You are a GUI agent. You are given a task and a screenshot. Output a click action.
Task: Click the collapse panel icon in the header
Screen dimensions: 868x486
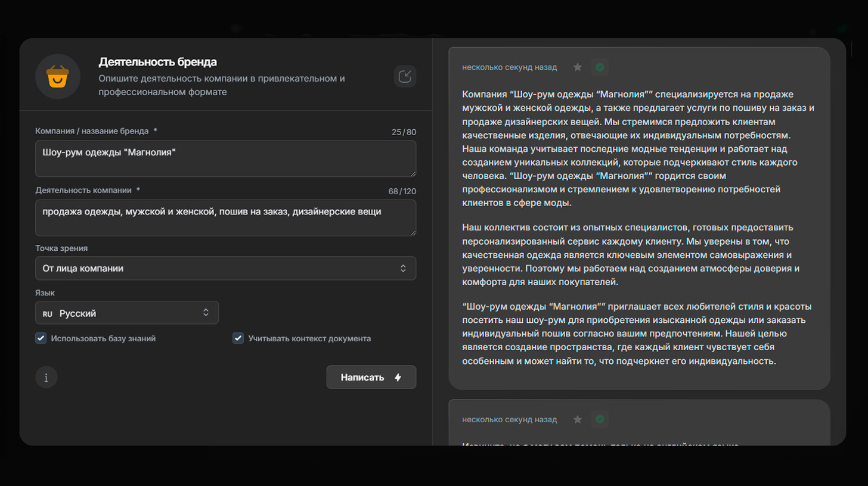(405, 76)
